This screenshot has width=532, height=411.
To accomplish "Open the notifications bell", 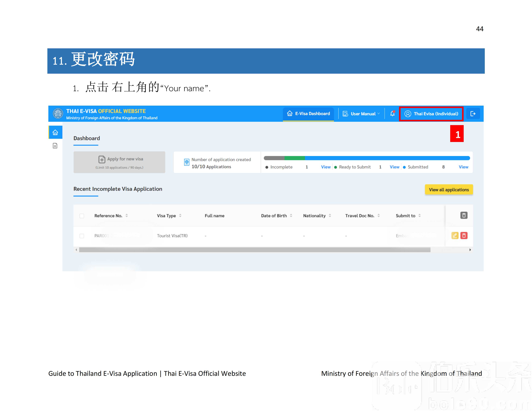I will 393,113.
